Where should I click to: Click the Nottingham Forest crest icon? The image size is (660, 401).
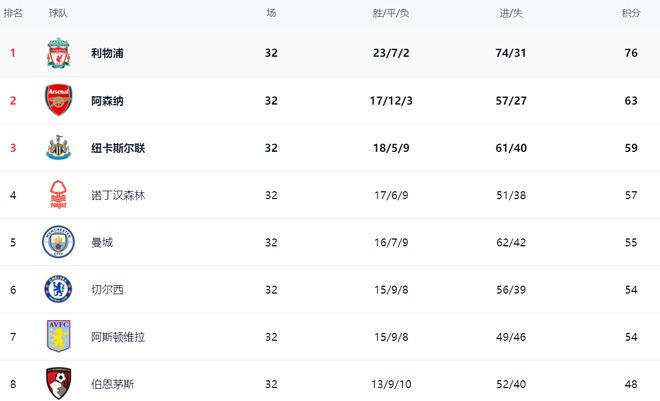coord(59,195)
